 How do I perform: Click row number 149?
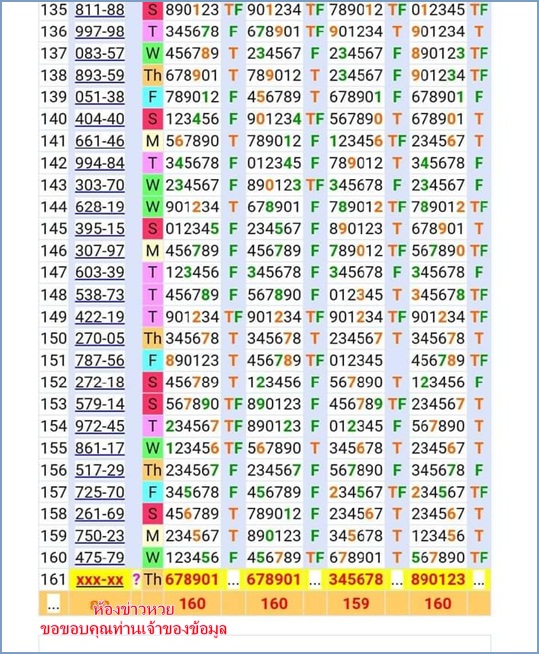[54, 317]
